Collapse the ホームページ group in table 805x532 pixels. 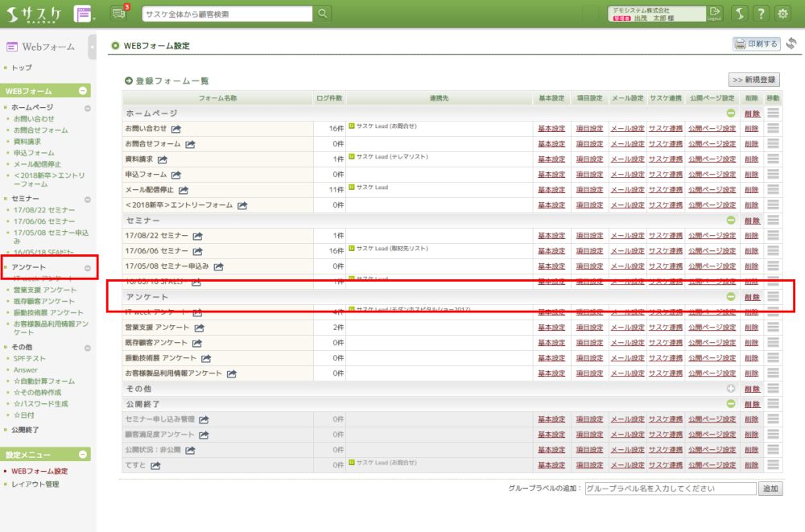tap(731, 113)
